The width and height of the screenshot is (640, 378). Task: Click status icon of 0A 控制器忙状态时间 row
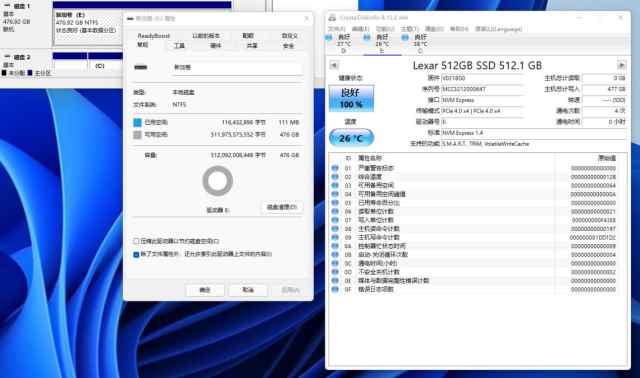[335, 246]
